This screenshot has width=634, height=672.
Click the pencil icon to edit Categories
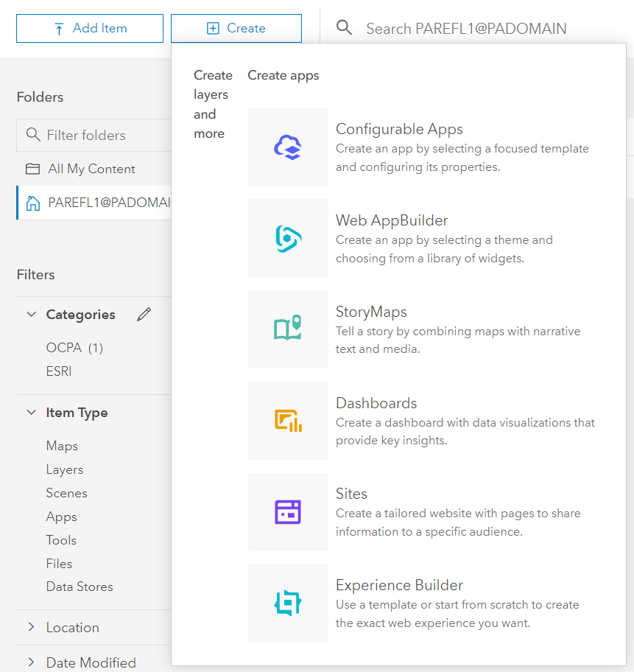144,314
